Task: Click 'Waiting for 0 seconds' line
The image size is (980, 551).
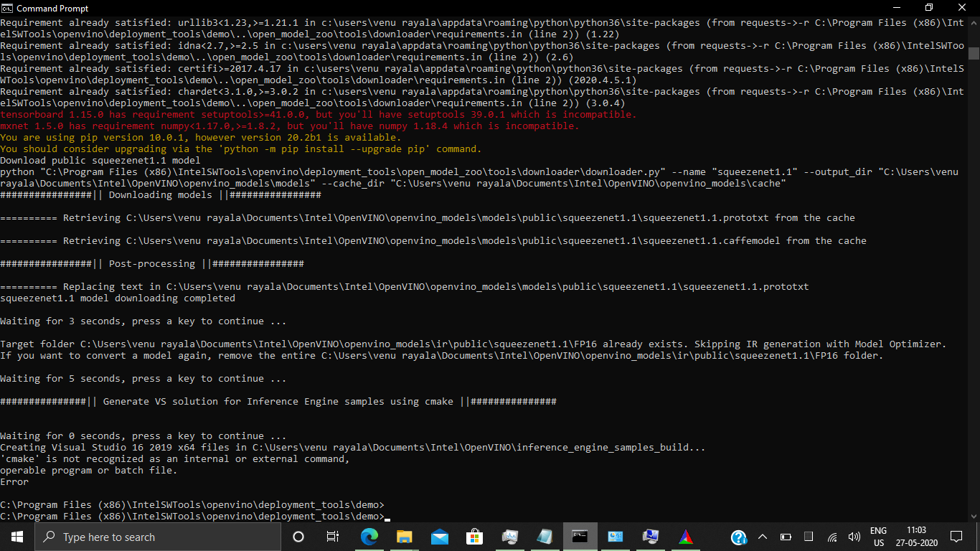Action: coord(143,436)
